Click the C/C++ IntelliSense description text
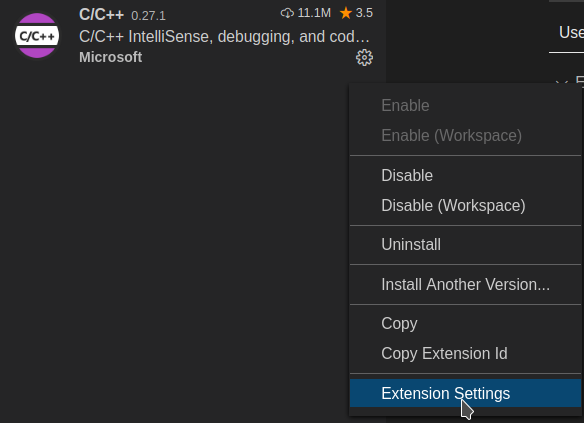 (224, 36)
